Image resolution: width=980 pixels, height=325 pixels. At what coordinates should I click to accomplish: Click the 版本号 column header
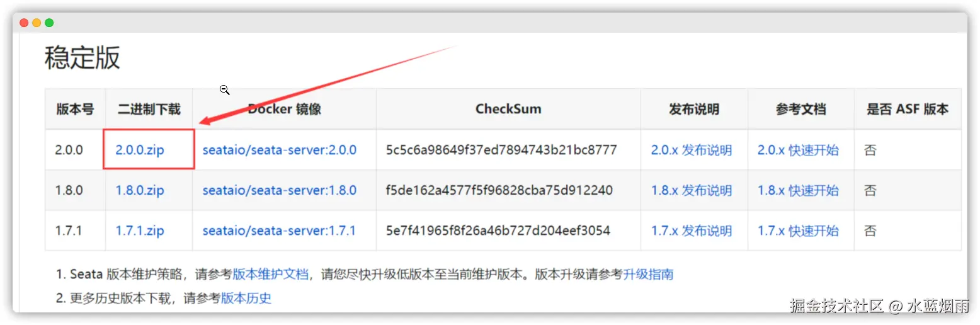tap(75, 109)
